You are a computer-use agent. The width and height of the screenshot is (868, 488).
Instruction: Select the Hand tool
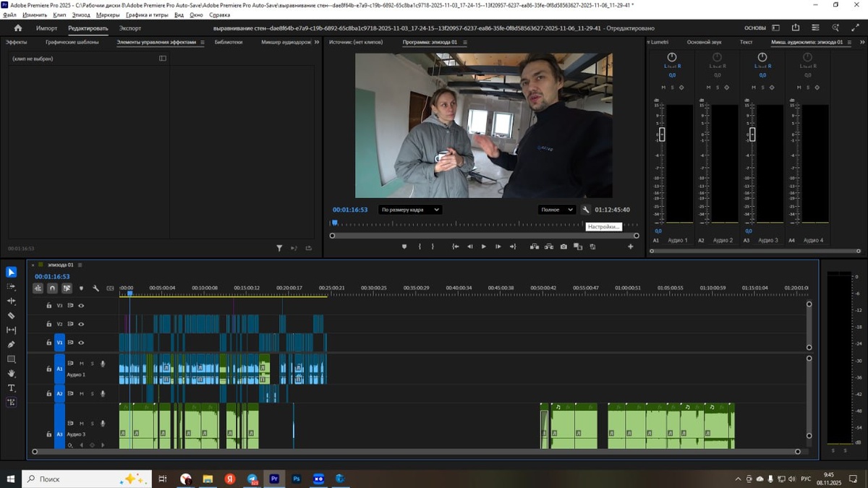click(x=11, y=374)
